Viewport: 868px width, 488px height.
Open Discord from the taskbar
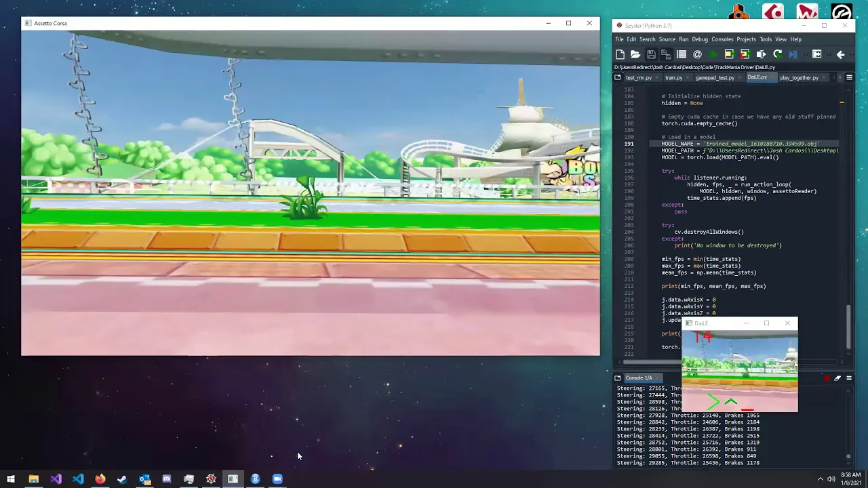pos(166,479)
